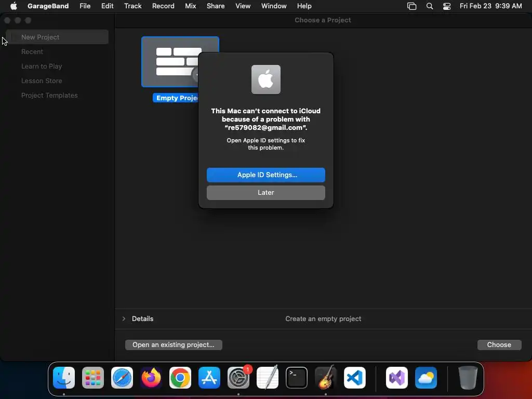Click the Details label text
532x399 pixels.
[x=142, y=318]
